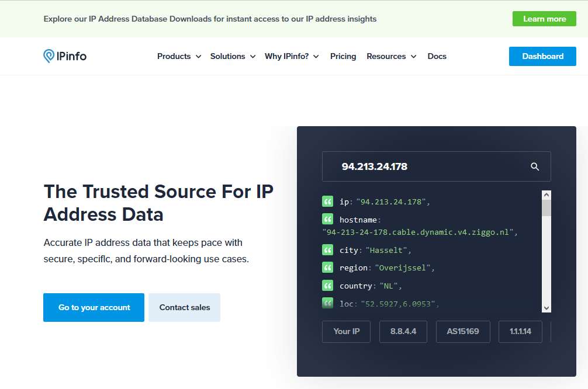The height and width of the screenshot is (389, 588).
Task: Click the blue Dashboard button
Action: [x=542, y=56]
